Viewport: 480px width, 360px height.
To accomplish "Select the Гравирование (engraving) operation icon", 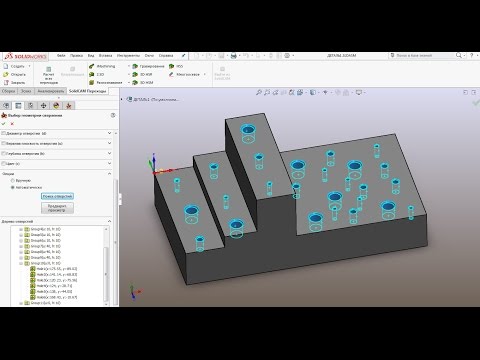I will click(x=135, y=66).
